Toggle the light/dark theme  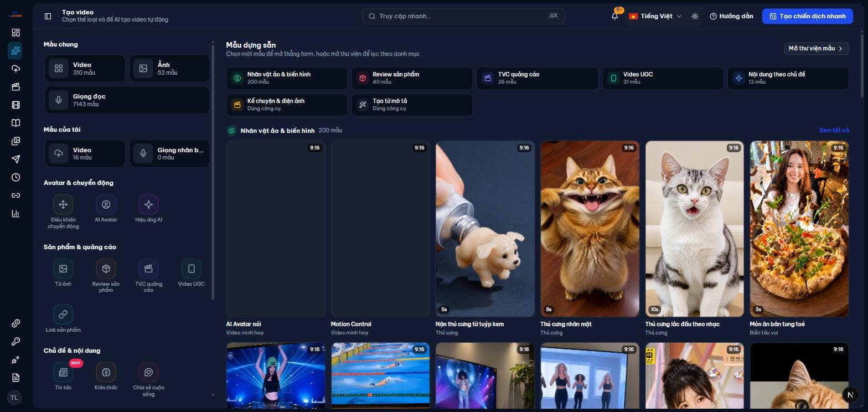click(x=695, y=16)
